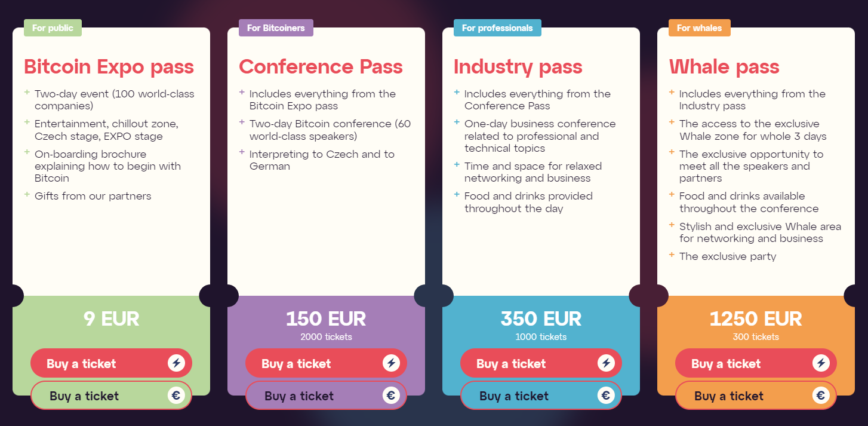
Task: Click euro icon on Bitcoin Expo pass button
Action: click(176, 395)
